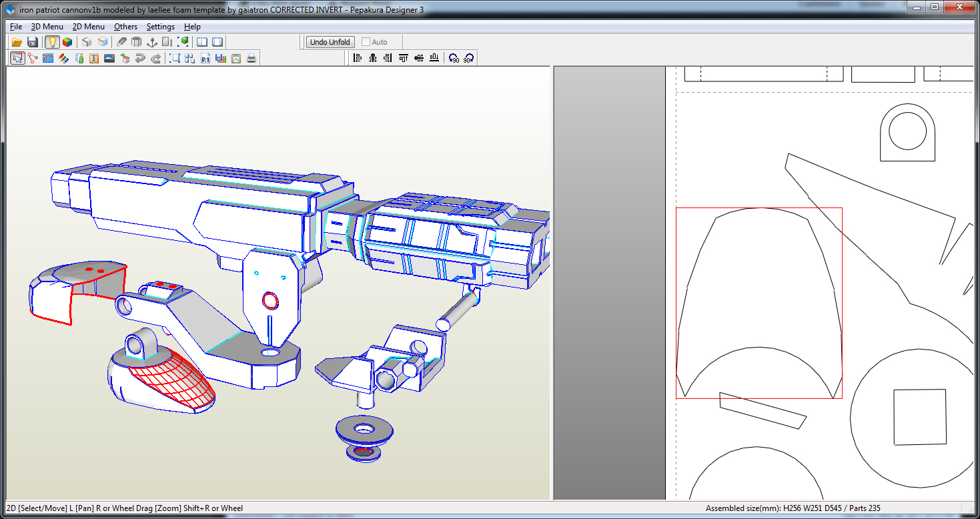980x519 pixels.
Task: Click the Open file folder icon
Action: coord(17,42)
